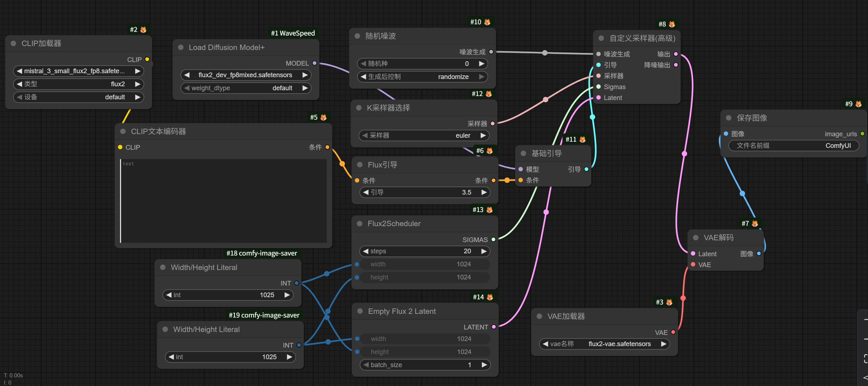The height and width of the screenshot is (386, 868).
Task: Click the #1 WaveSpeed badge label
Action: coord(293,33)
